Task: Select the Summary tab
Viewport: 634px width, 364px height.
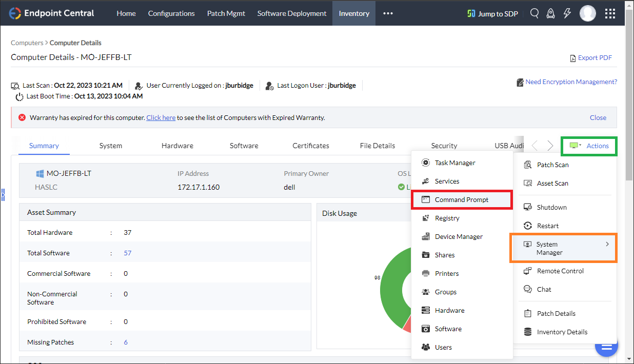Action: tap(44, 146)
